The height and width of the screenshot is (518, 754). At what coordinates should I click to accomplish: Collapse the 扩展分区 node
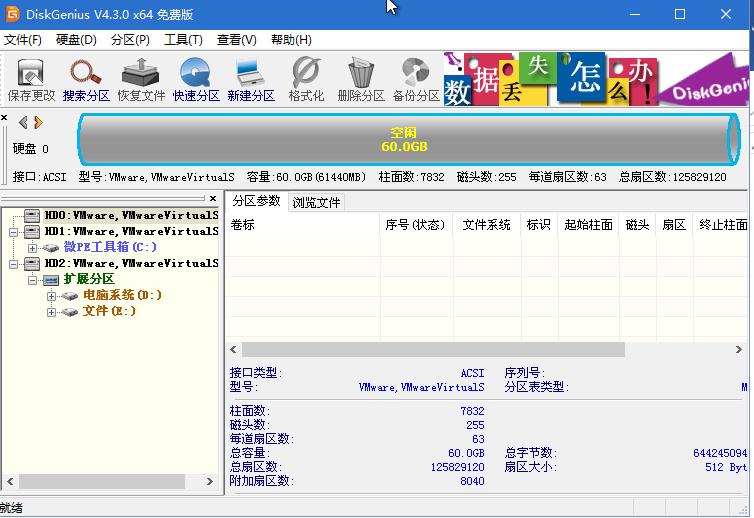32,280
